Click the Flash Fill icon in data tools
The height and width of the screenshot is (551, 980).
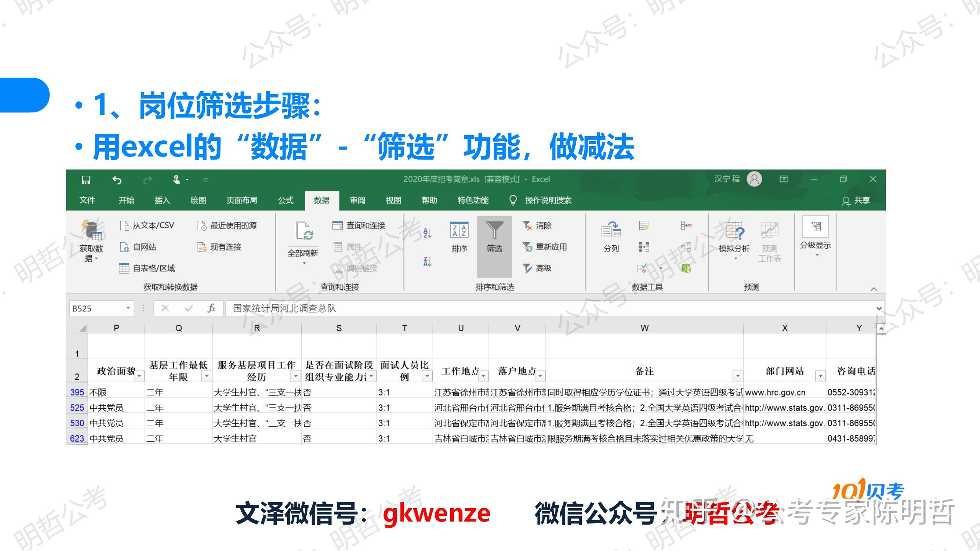point(644,225)
